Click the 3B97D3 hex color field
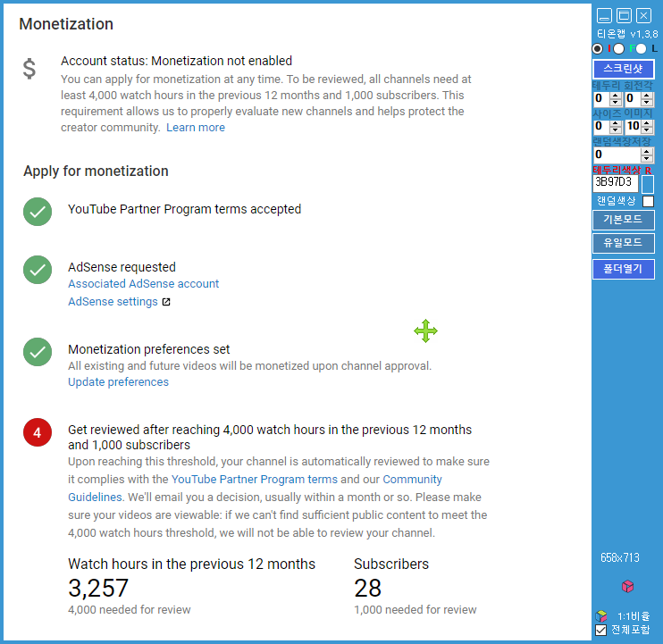The width and height of the screenshot is (663, 644). 616,182
